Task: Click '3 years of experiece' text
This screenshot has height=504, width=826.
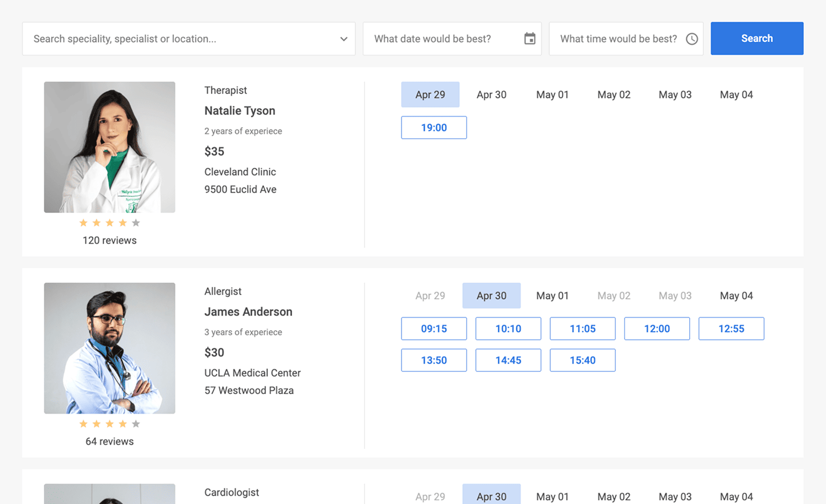Action: pos(243,332)
